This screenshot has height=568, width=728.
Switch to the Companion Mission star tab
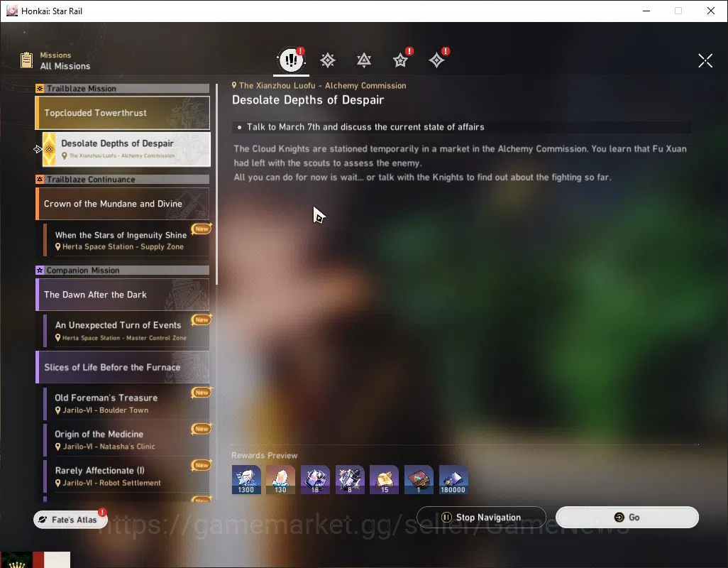click(400, 60)
